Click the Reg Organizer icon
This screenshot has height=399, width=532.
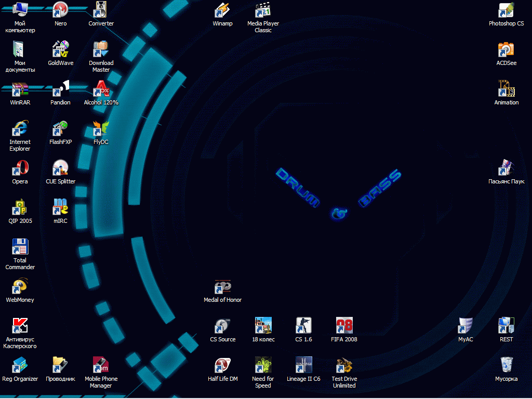click(20, 365)
